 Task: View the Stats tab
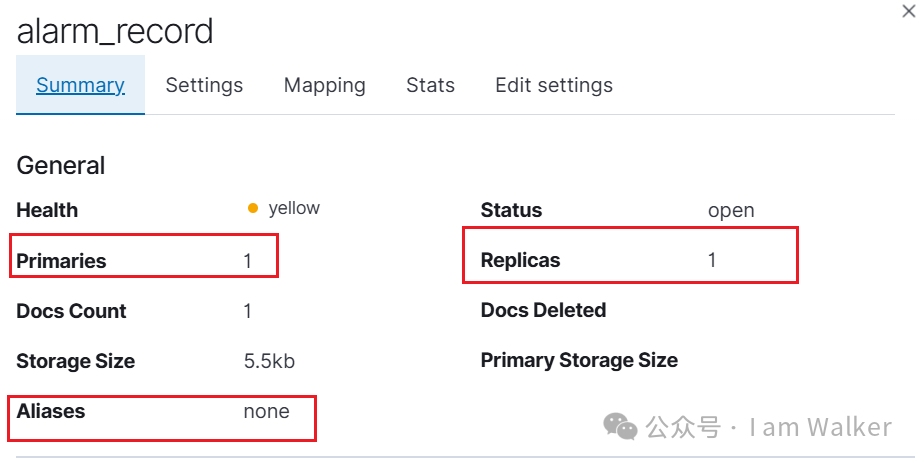pos(430,85)
